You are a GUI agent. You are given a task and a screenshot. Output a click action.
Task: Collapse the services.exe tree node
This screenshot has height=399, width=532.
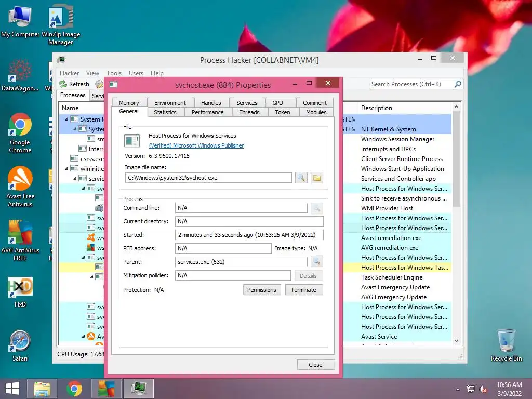75,178
